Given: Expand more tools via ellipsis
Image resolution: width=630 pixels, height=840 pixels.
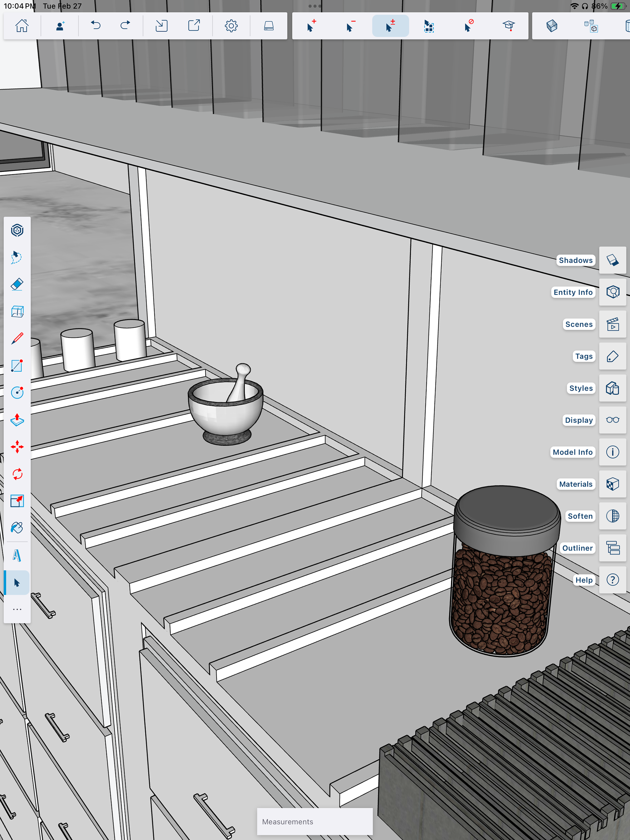Looking at the screenshot, I should click(x=17, y=609).
